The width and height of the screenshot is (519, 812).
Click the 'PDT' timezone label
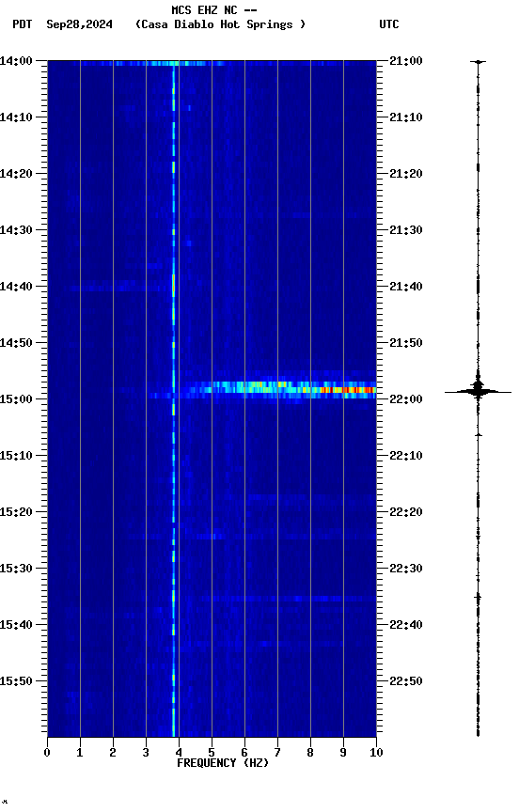[x=23, y=24]
